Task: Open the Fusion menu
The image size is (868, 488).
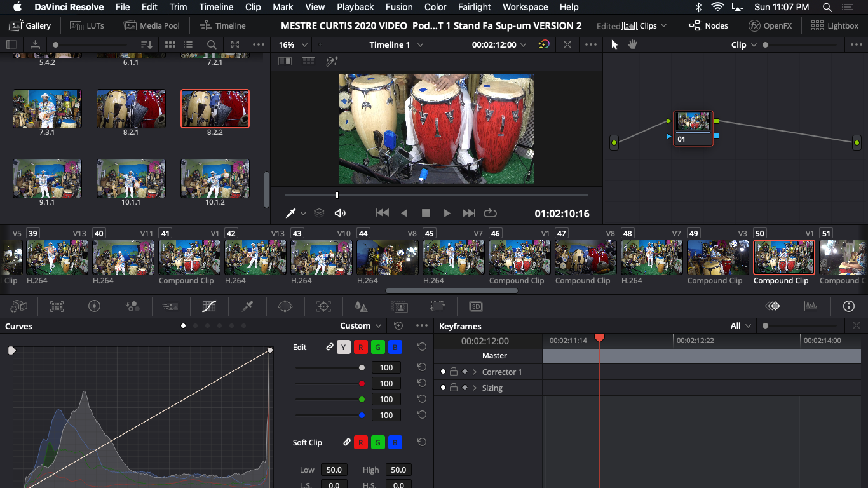Action: coord(399,7)
